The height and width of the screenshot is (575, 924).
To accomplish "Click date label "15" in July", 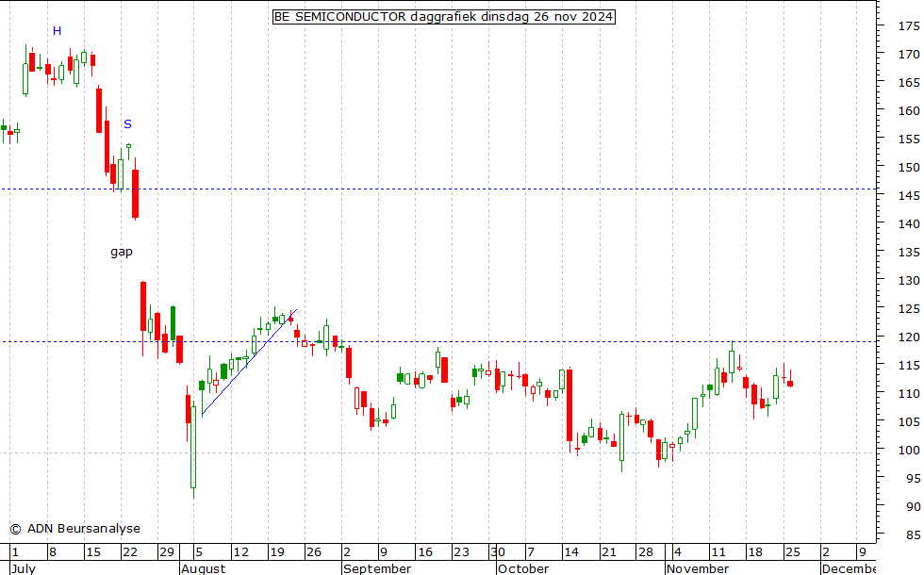I will pos(93,552).
